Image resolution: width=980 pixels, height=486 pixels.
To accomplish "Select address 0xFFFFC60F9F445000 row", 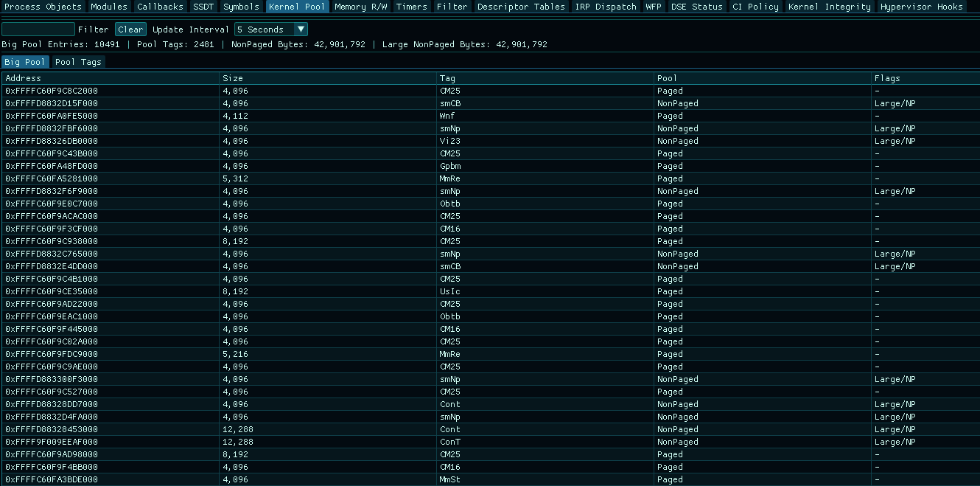I will click(491, 329).
